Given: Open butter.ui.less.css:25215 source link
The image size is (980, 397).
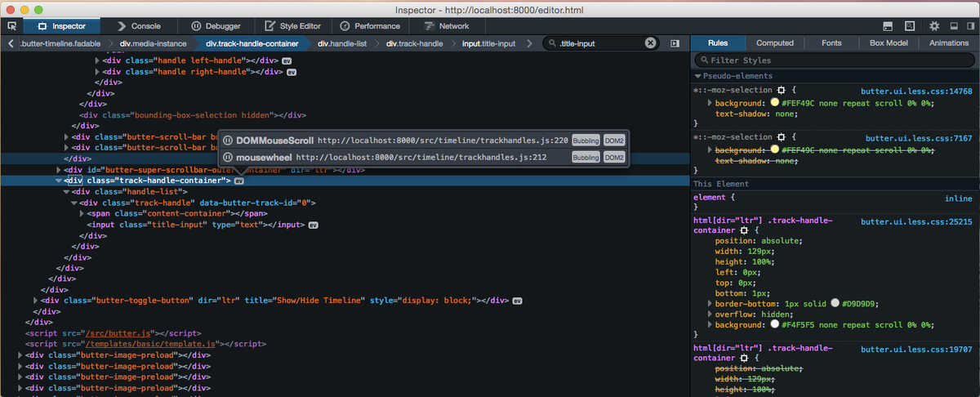Looking at the screenshot, I should pyautogui.click(x=917, y=221).
